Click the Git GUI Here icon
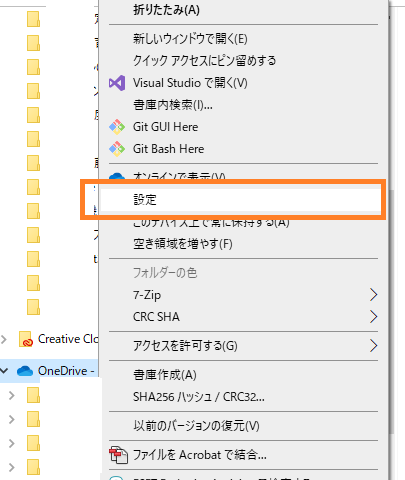 click(117, 127)
